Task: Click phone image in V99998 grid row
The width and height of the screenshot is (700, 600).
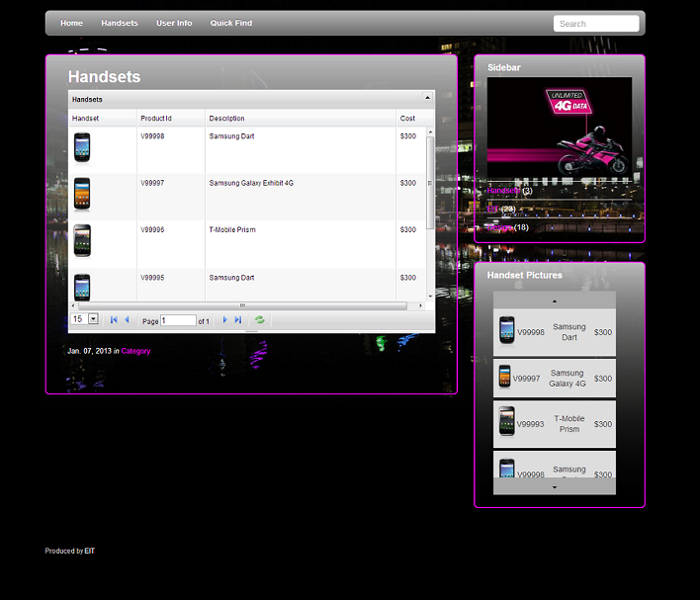Action: [82, 147]
